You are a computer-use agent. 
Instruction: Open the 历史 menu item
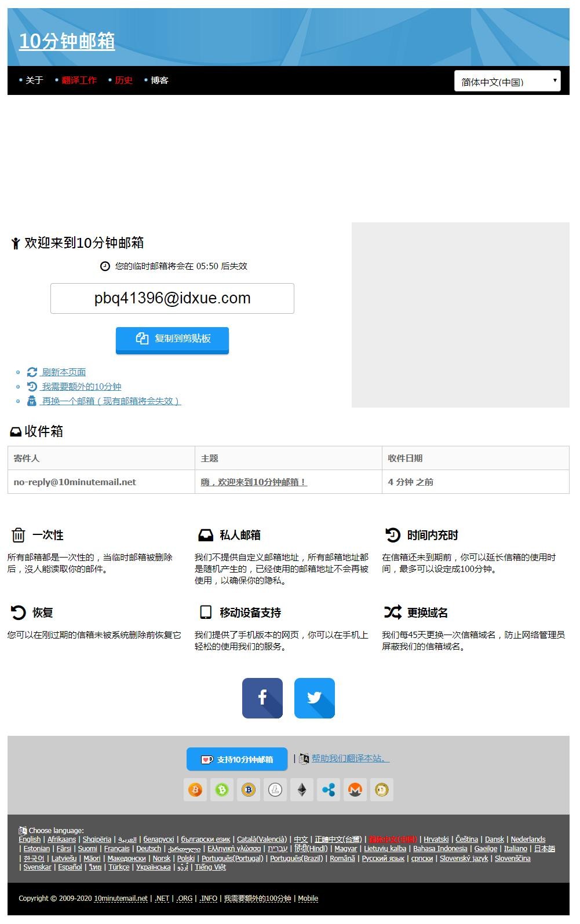123,80
